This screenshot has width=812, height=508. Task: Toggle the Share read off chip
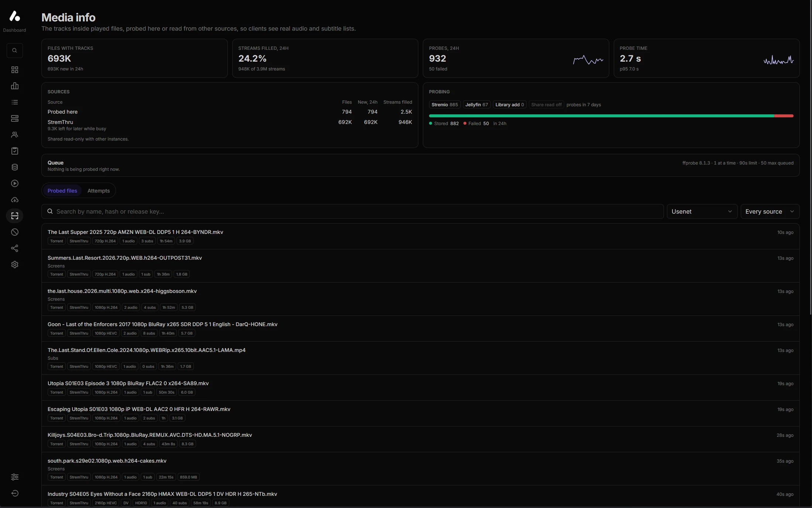point(546,105)
